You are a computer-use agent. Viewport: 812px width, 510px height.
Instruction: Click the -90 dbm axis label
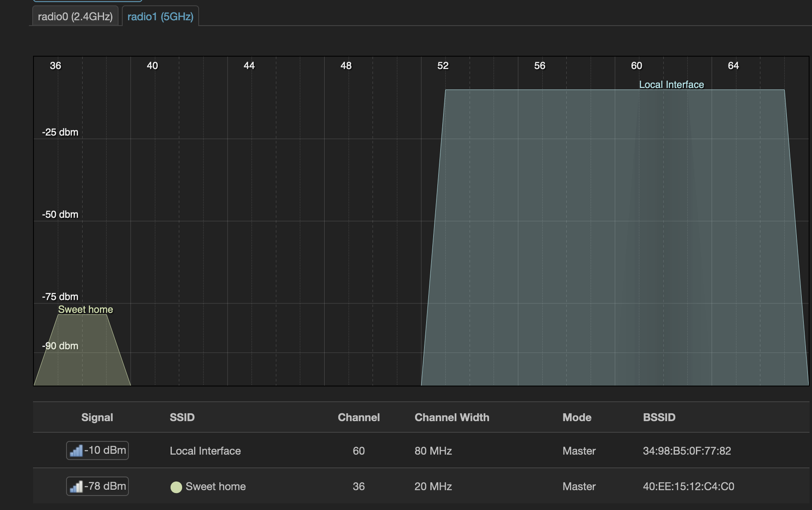tap(60, 346)
